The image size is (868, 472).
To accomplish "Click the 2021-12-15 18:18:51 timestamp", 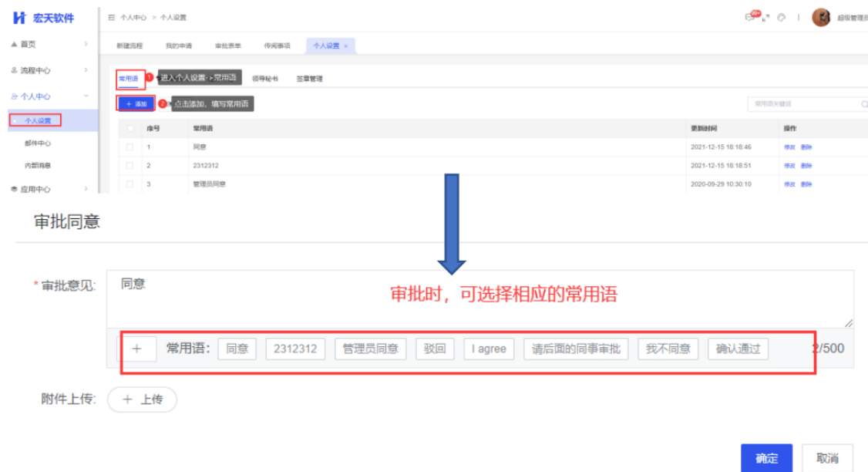I will click(721, 166).
